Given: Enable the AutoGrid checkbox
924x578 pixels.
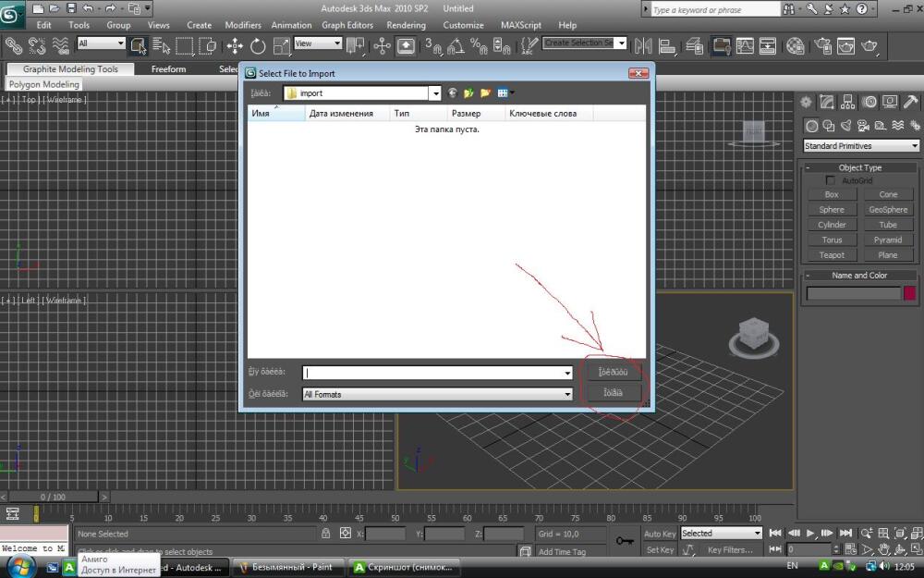Looking at the screenshot, I should coord(831,180).
